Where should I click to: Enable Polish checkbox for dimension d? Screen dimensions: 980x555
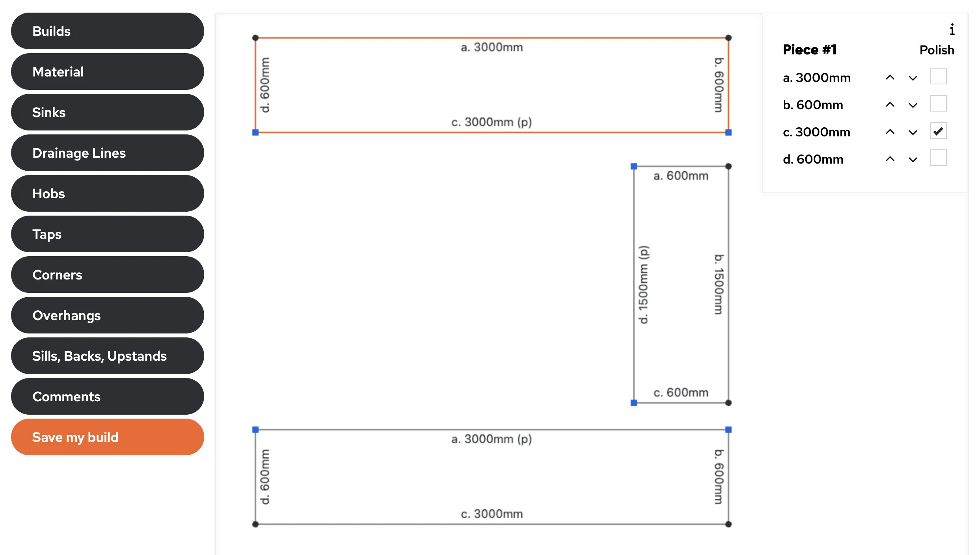940,159
